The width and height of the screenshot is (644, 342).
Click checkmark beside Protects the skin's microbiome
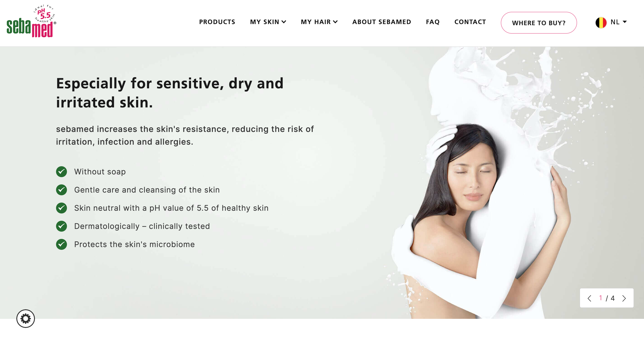click(x=61, y=244)
